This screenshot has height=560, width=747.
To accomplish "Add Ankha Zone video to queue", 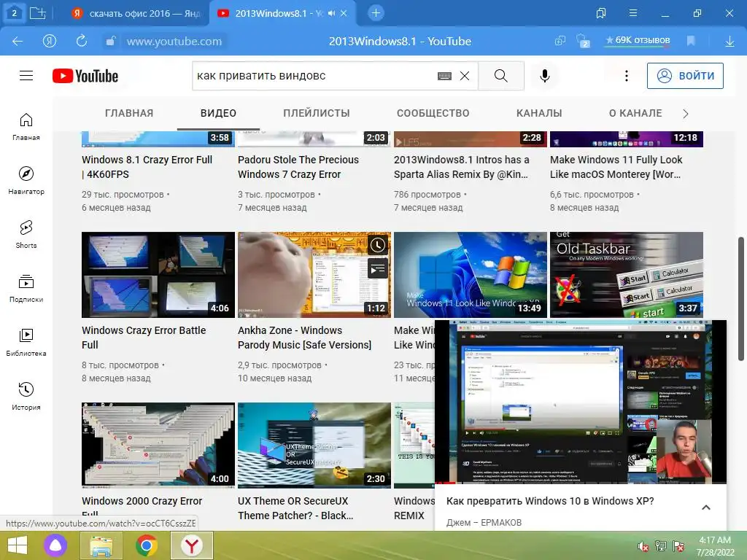I will [x=377, y=269].
